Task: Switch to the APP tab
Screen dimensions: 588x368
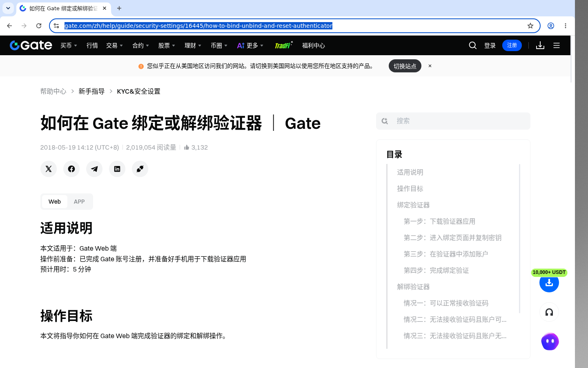Action: [79, 202]
